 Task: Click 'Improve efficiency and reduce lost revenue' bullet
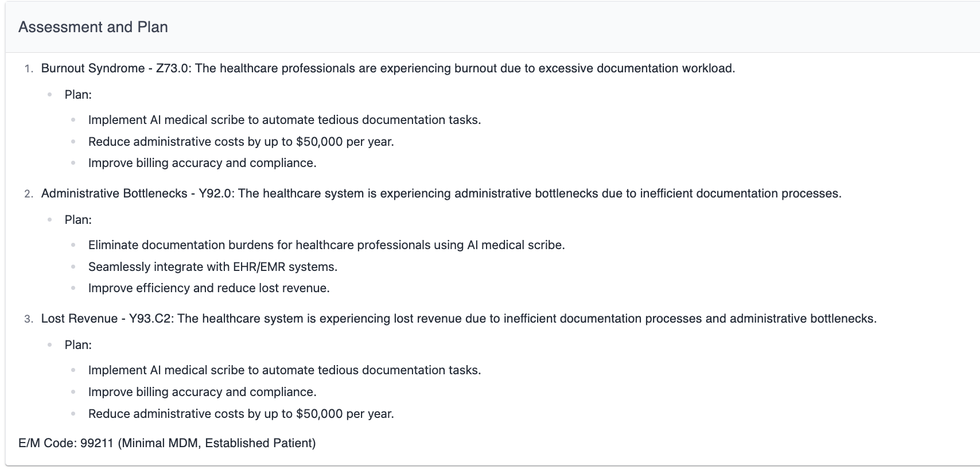(x=209, y=288)
